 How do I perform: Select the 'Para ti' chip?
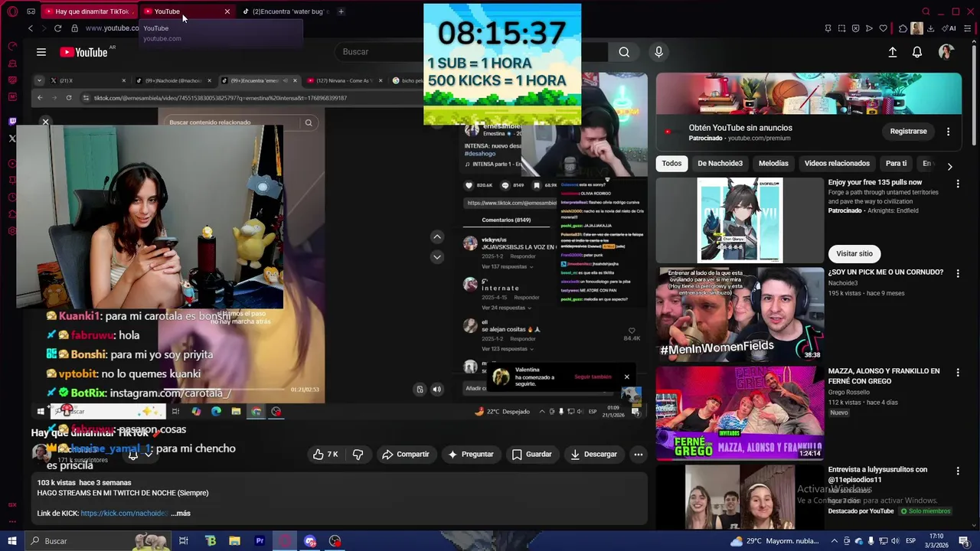coord(896,163)
